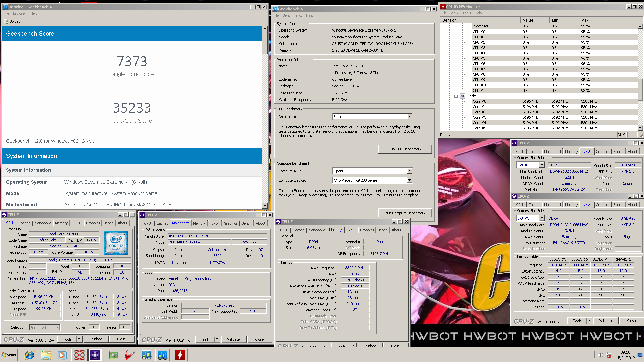Click the red checkmark taskbar icon
The height and width of the screenshot is (362, 644).
(x=130, y=355)
